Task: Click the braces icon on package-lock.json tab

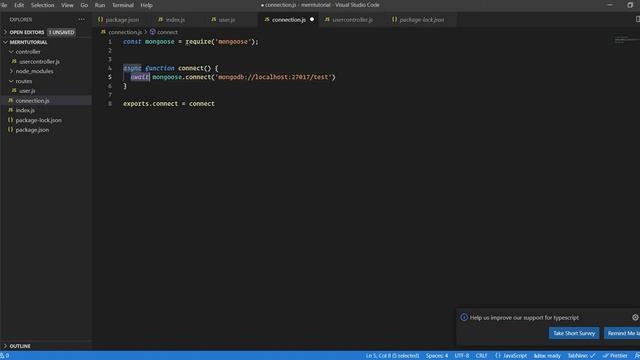Action: click(x=394, y=19)
